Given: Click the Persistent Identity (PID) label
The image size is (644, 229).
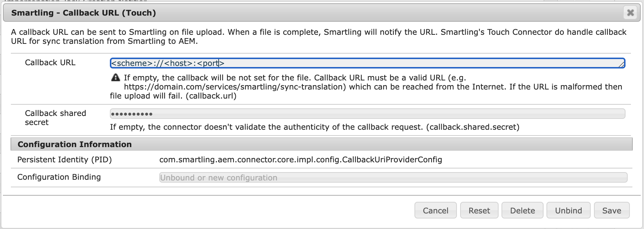Looking at the screenshot, I should coord(65,160).
